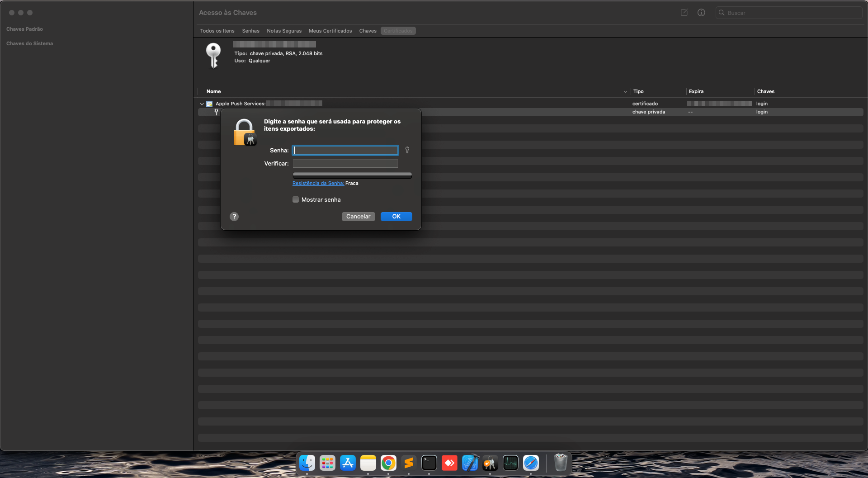Click the info icon in toolbar
The width and height of the screenshot is (868, 478).
click(701, 13)
